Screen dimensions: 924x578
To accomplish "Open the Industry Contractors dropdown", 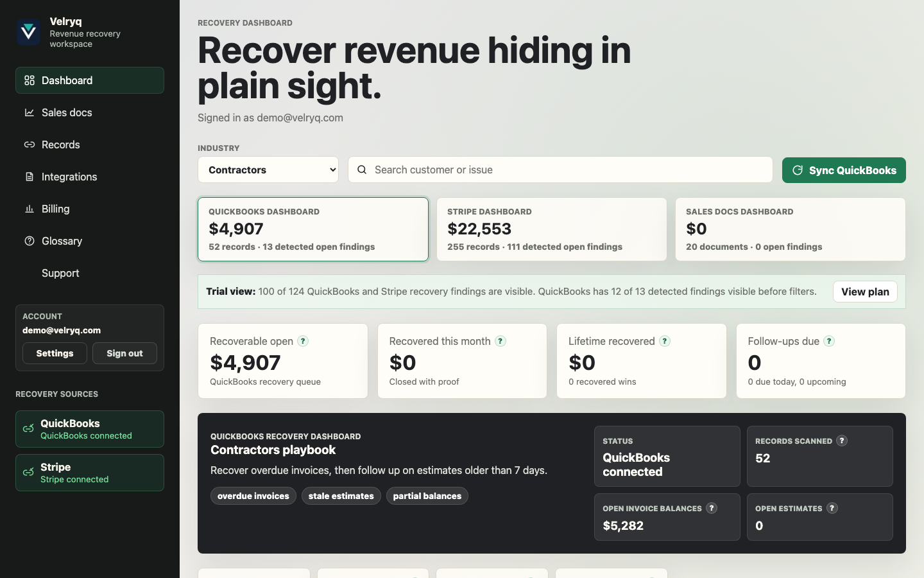I will (268, 170).
